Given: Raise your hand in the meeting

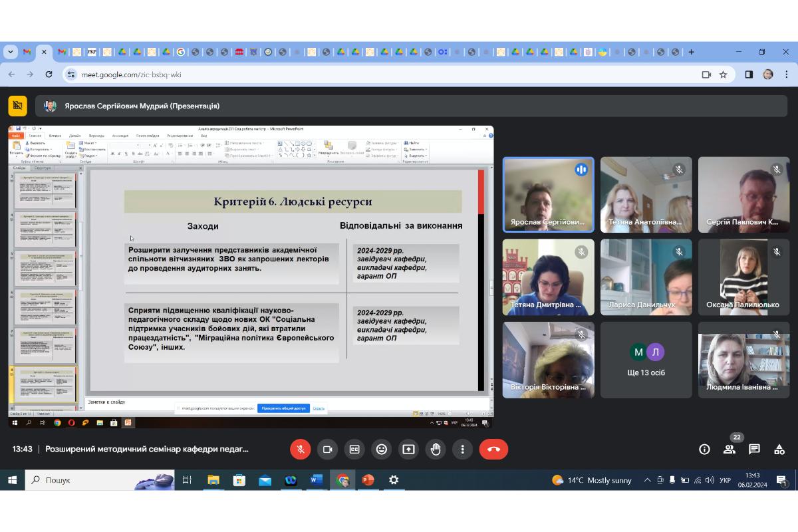Looking at the screenshot, I should [436, 450].
